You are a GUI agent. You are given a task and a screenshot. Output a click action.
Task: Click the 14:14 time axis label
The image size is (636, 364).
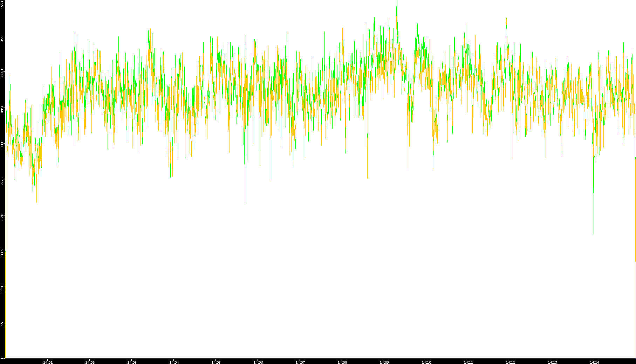[594, 362]
